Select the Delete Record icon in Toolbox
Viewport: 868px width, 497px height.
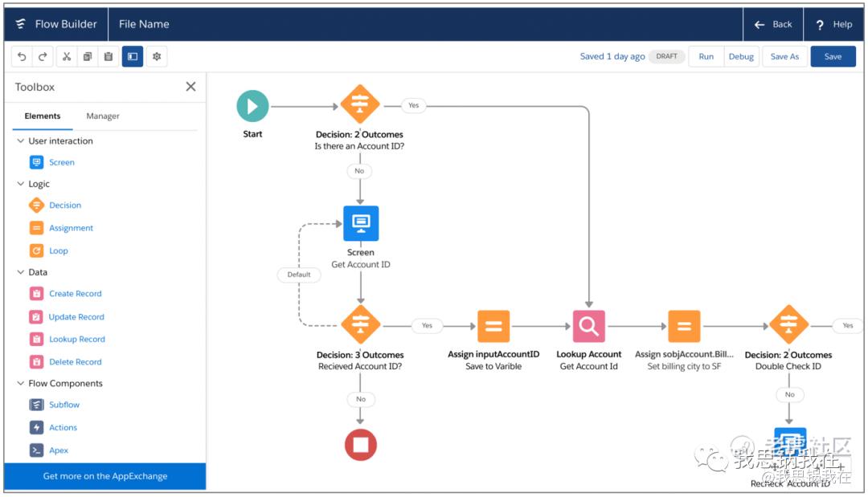pyautogui.click(x=36, y=361)
